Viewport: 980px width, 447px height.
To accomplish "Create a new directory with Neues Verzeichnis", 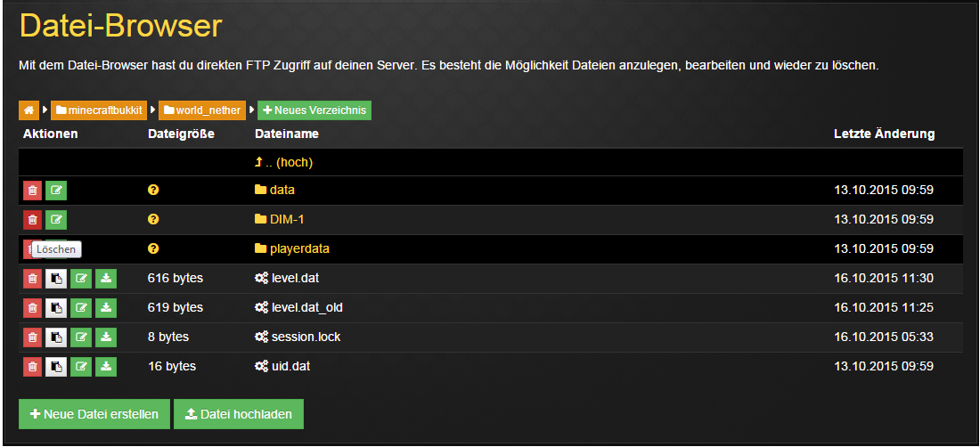I will coord(314,110).
